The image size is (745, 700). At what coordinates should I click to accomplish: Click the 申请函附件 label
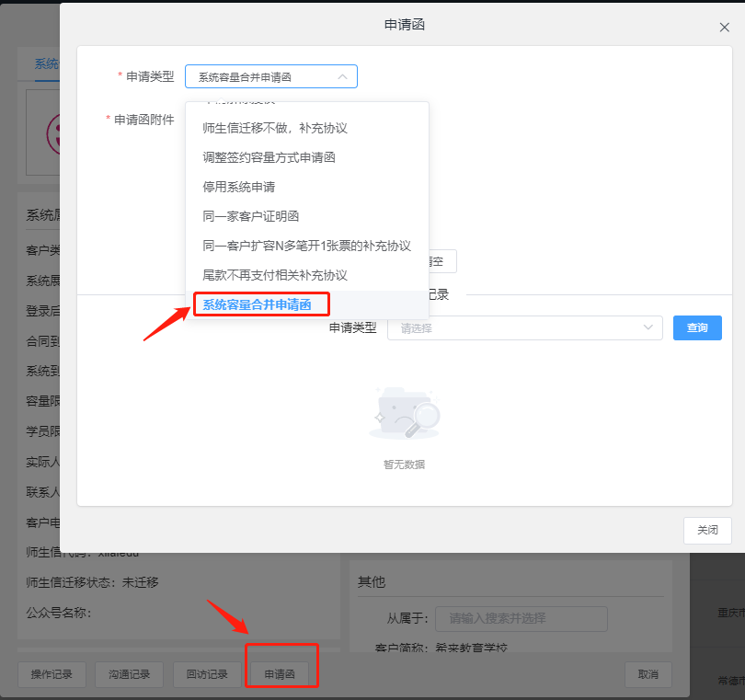(144, 120)
